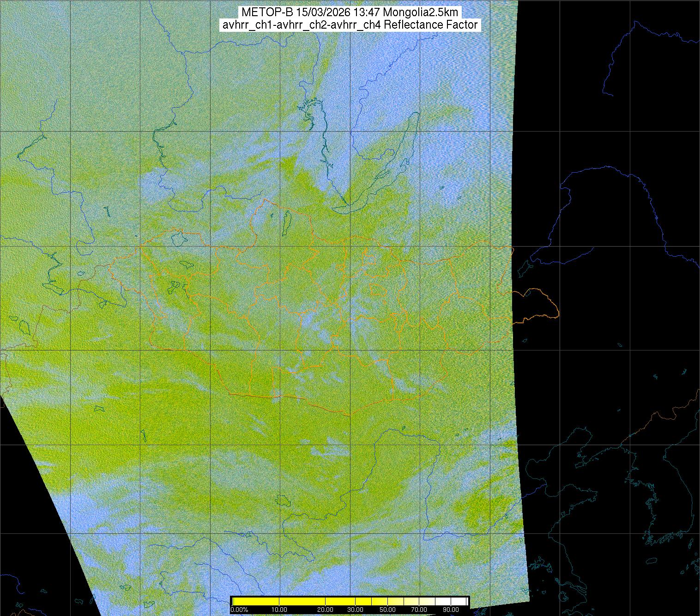Click the METOP-B title date line
The height and width of the screenshot is (616, 700).
point(350,12)
